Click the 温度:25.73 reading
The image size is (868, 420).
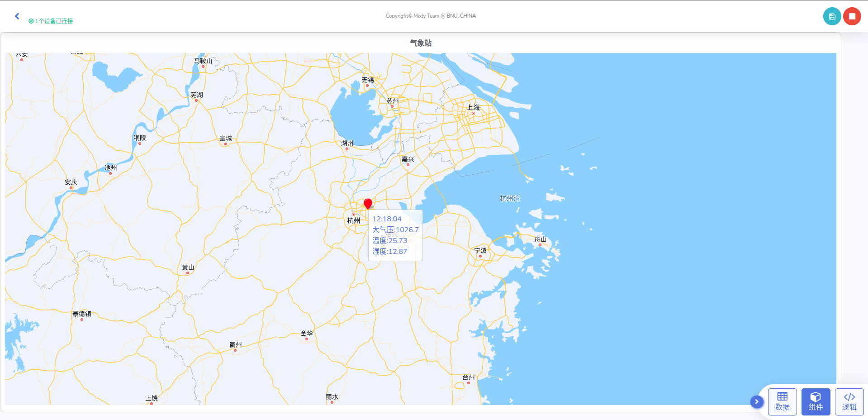point(389,241)
